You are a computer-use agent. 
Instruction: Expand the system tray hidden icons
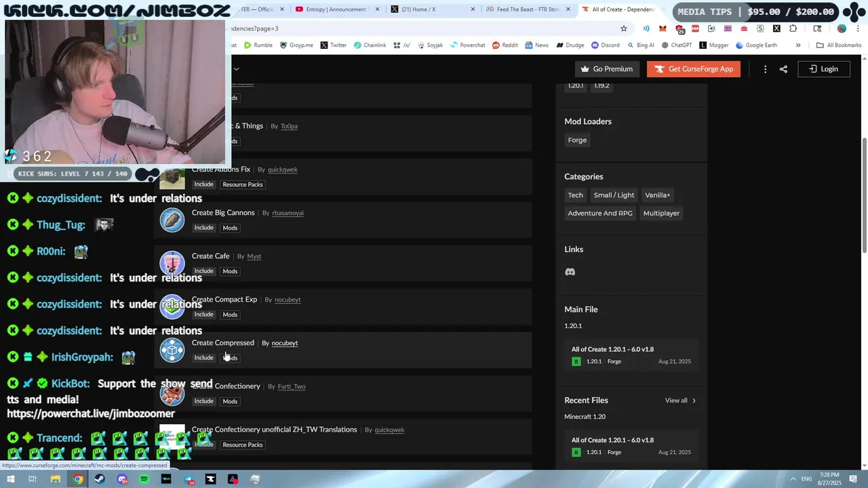(793, 479)
